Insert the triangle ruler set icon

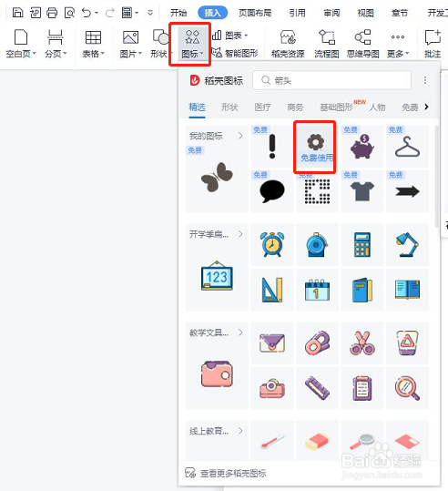tap(272, 290)
